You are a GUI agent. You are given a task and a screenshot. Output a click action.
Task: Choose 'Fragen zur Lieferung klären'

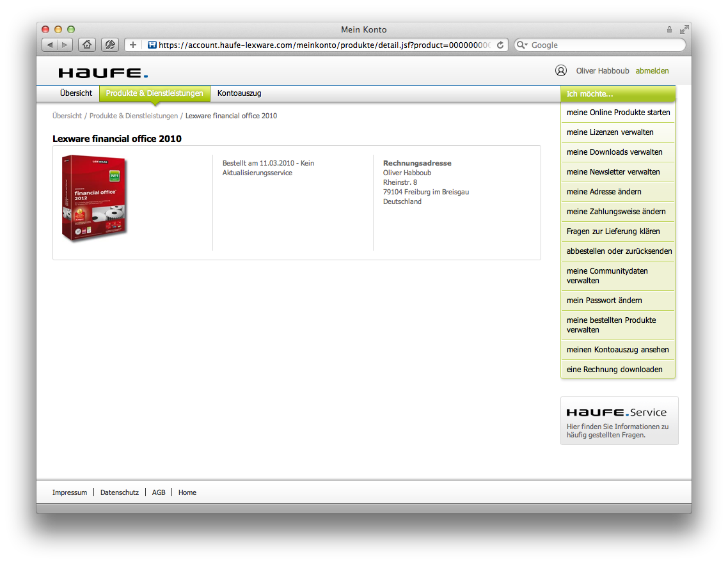coord(618,231)
